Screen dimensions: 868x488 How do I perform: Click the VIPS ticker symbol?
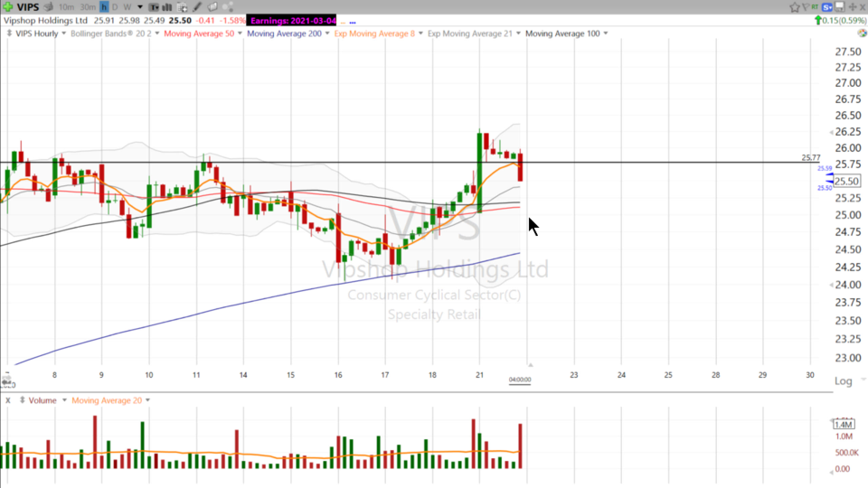tap(28, 7)
